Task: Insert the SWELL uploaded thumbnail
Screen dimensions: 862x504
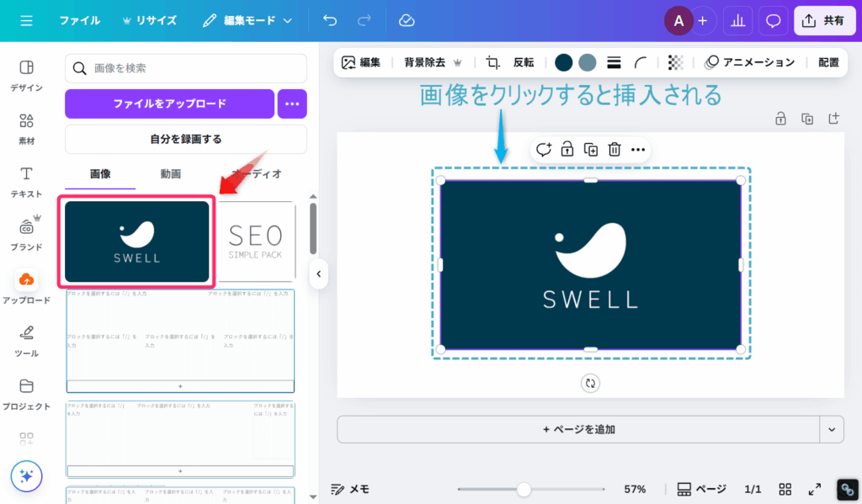Action: coord(137,241)
